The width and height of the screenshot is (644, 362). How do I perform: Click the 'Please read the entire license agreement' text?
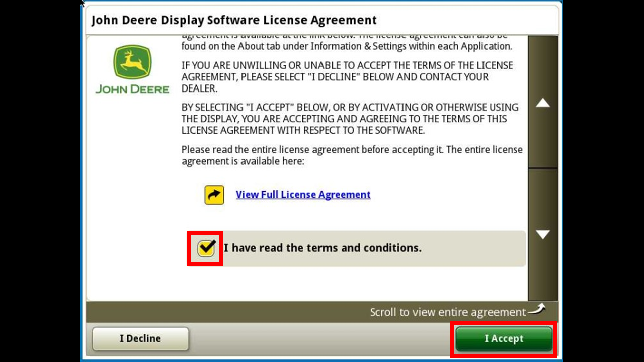[x=352, y=155]
